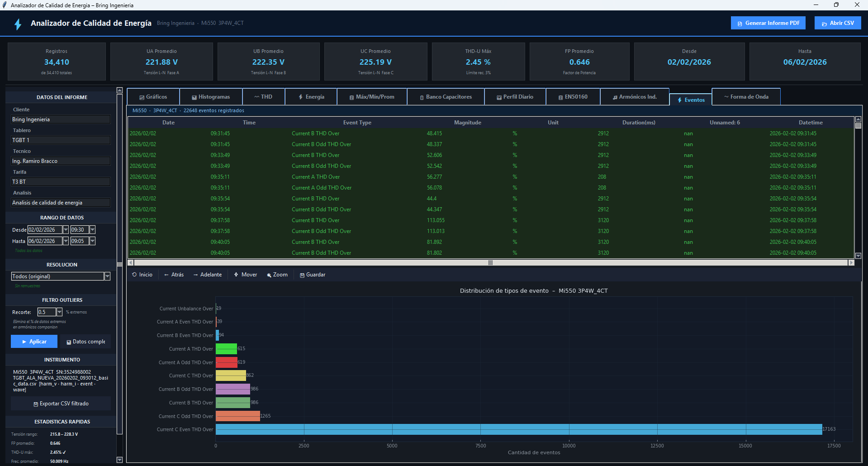
Task: Apply filters with the Aplicar button
Action: 34,342
